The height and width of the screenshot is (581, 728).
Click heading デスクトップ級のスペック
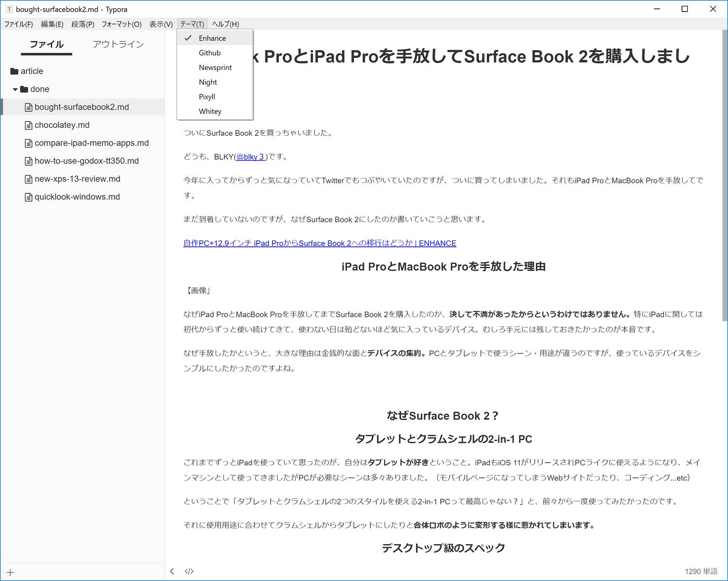click(x=444, y=548)
